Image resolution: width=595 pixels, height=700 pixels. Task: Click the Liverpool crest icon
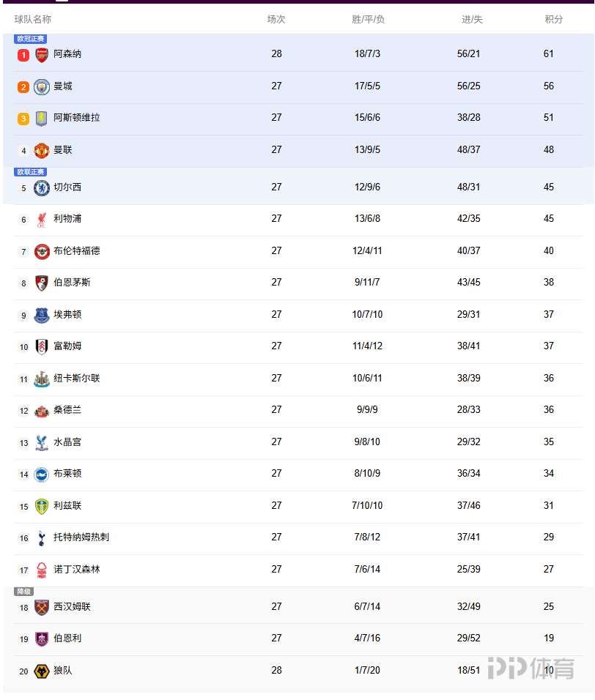(42, 220)
